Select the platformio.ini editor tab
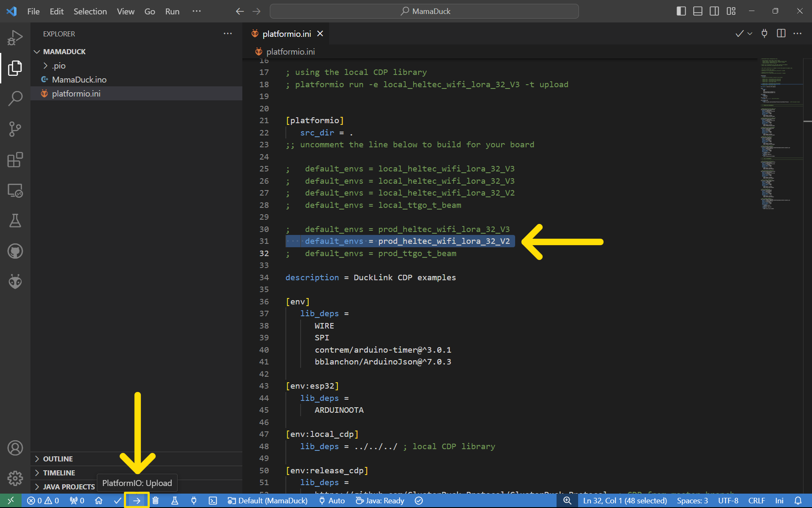The image size is (812, 508). [x=286, y=34]
